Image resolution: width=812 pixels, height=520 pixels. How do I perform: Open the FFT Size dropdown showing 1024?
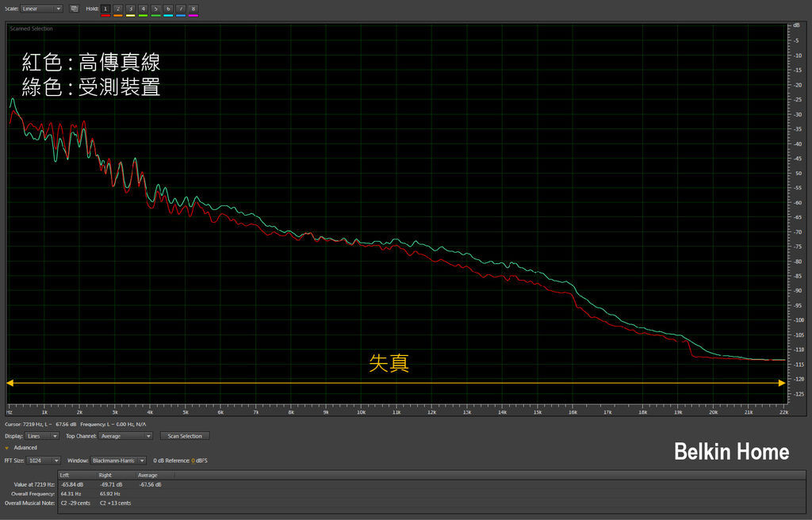point(44,461)
